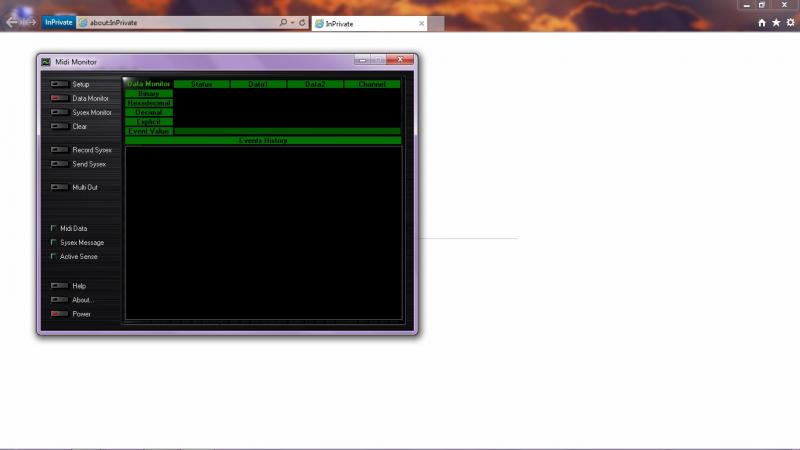Click the Clear switch
This screenshot has width=800, height=450.
point(59,126)
